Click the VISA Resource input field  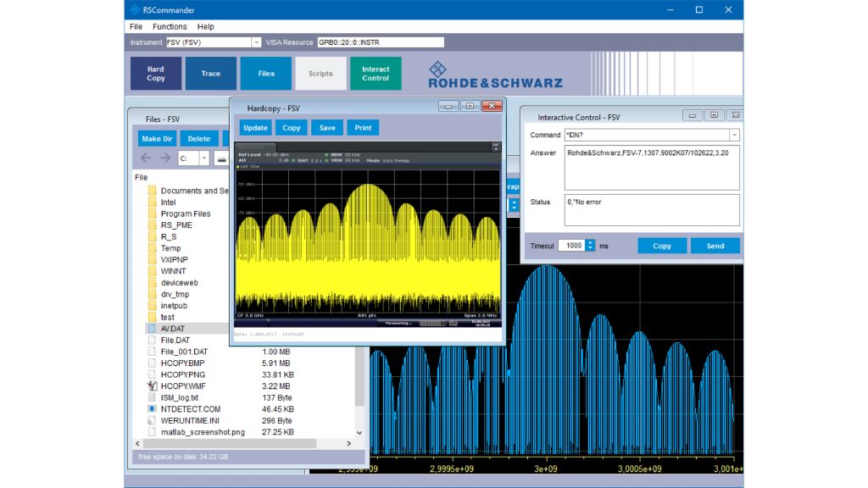coord(380,42)
